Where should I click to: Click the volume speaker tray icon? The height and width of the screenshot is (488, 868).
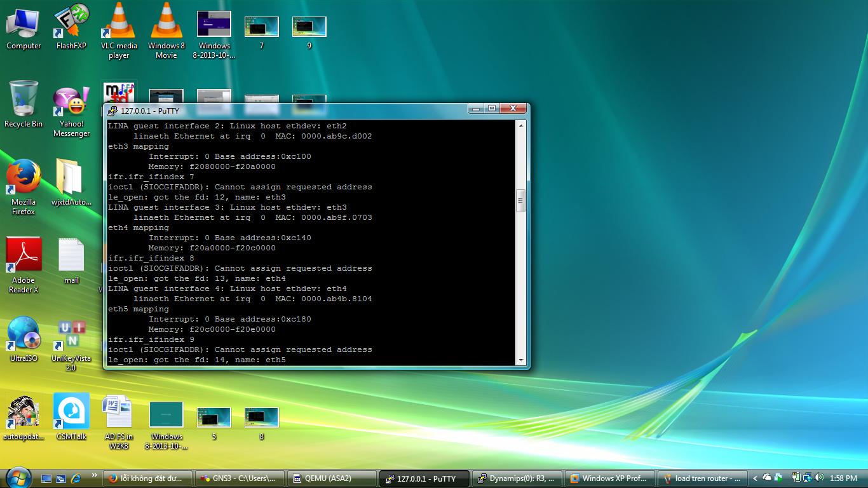818,478
